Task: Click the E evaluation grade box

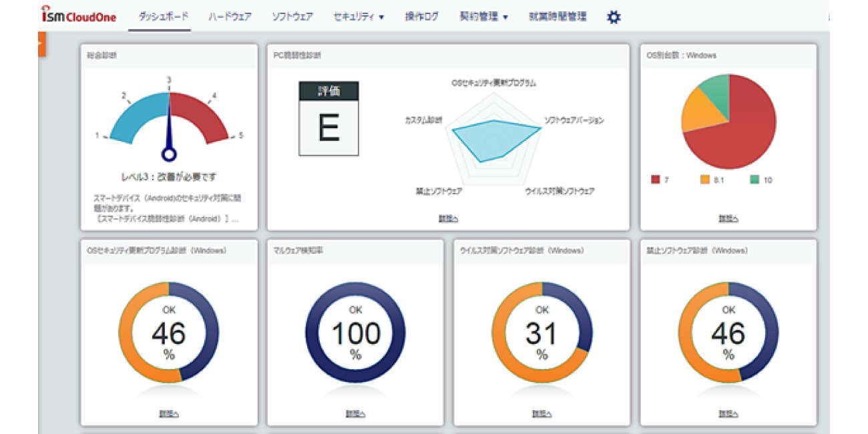Action: click(329, 119)
